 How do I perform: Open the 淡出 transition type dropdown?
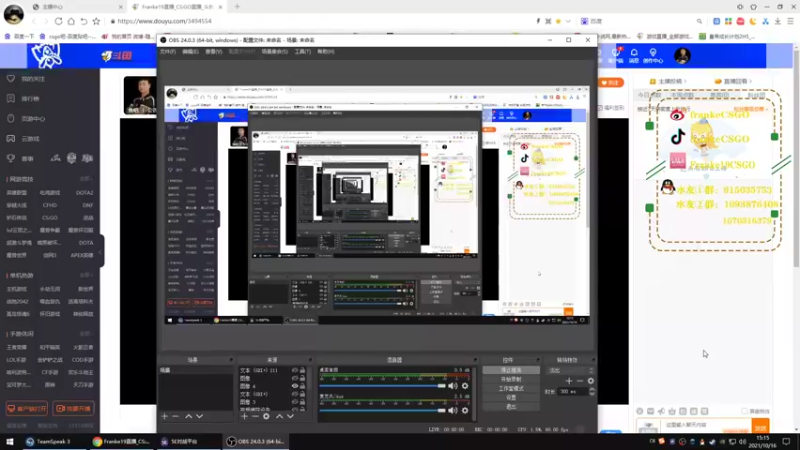pos(570,370)
